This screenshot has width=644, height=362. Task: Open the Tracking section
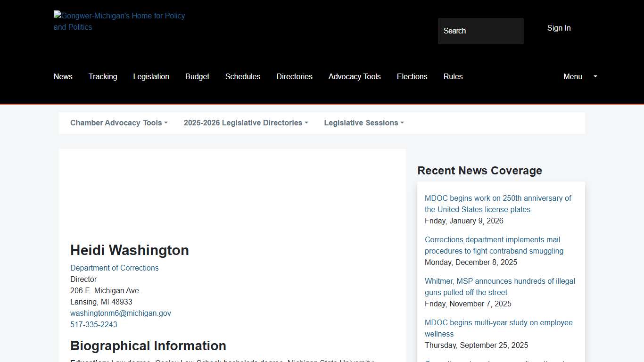coord(102,76)
